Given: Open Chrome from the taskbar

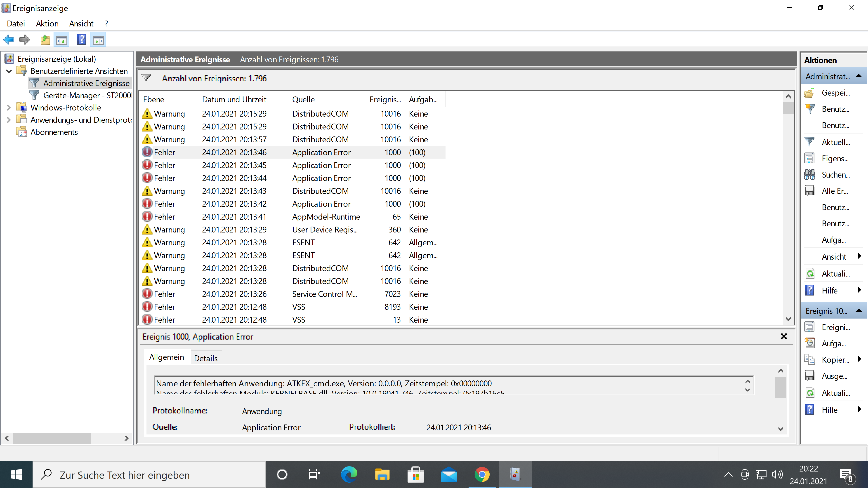Looking at the screenshot, I should point(482,474).
